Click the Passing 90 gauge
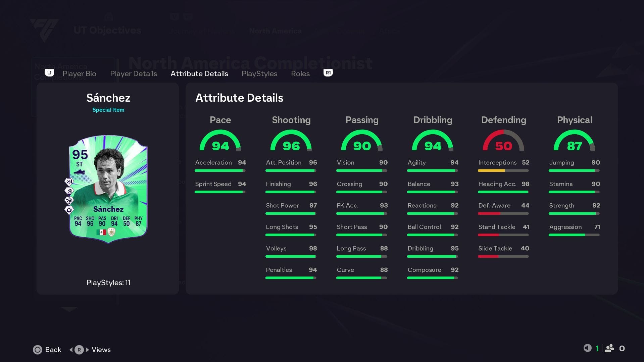 (x=362, y=140)
